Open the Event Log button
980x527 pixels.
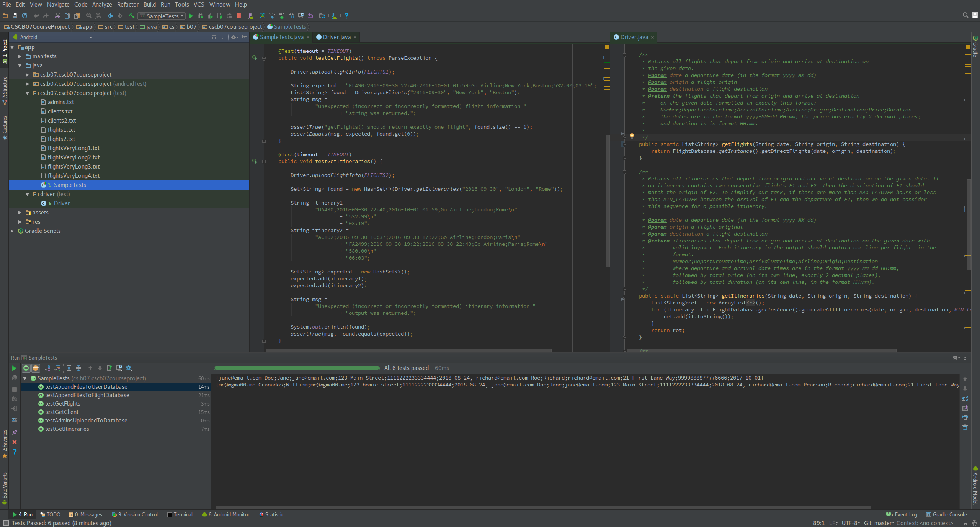click(902, 514)
